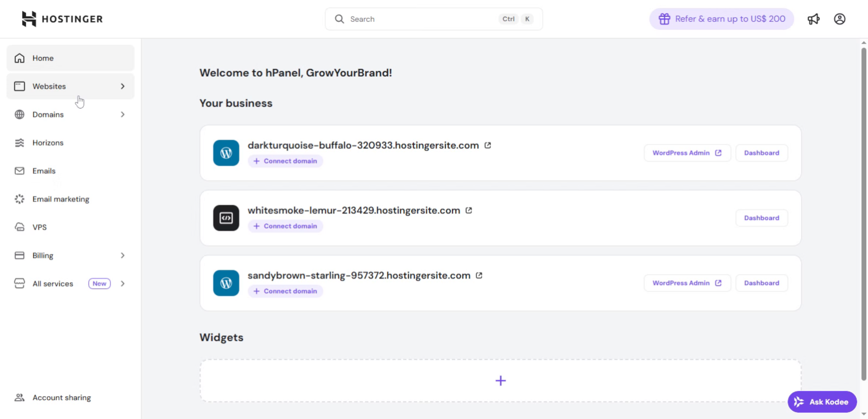Click the user profile account icon
This screenshot has width=868, height=419.
[840, 19]
